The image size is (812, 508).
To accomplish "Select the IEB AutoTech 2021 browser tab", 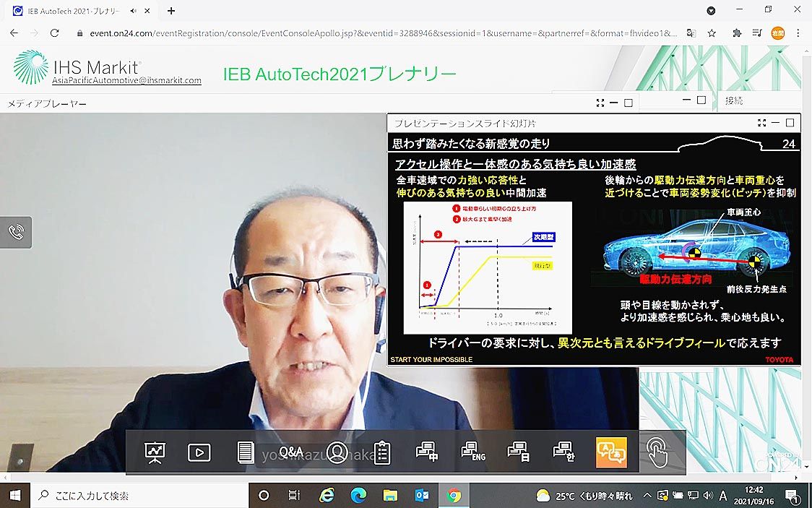I will click(72, 11).
